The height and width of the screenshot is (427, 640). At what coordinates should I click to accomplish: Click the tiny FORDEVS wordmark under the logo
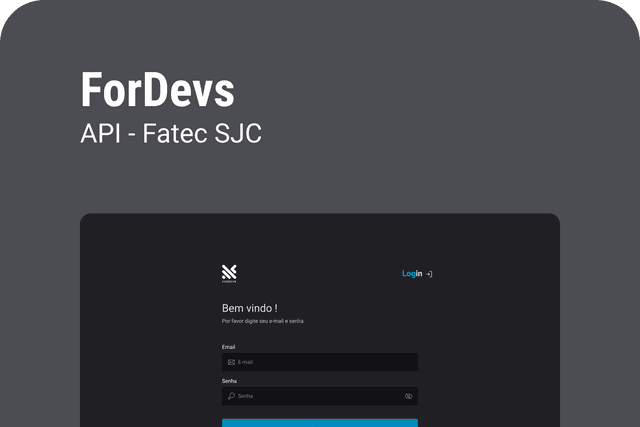coord(229,282)
